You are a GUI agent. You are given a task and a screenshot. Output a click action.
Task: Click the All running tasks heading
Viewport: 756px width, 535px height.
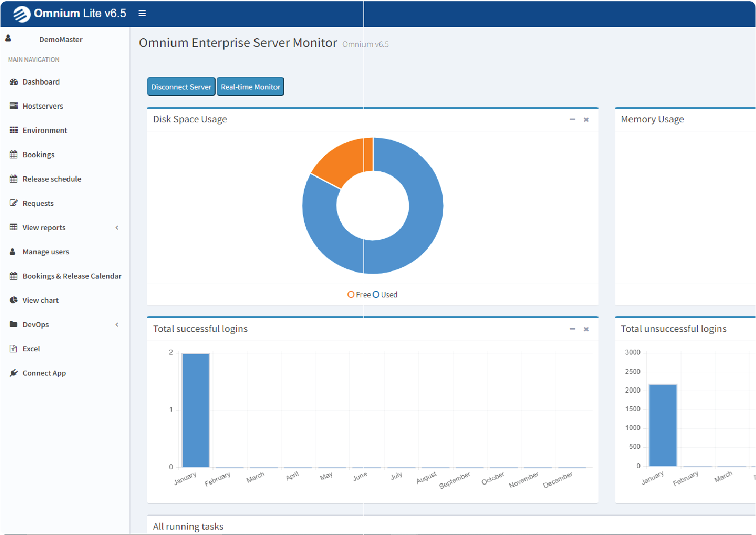pyautogui.click(x=188, y=527)
